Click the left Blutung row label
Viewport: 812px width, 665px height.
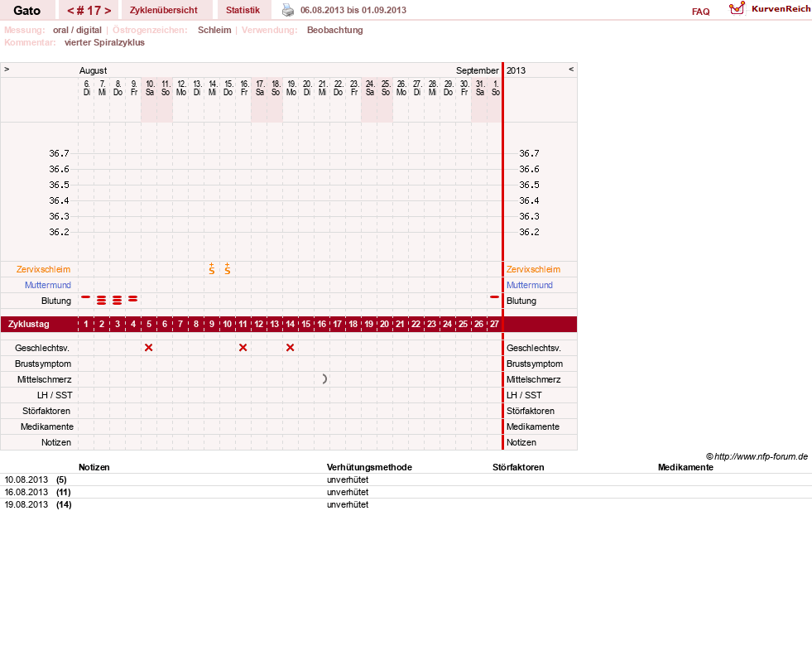click(x=56, y=301)
